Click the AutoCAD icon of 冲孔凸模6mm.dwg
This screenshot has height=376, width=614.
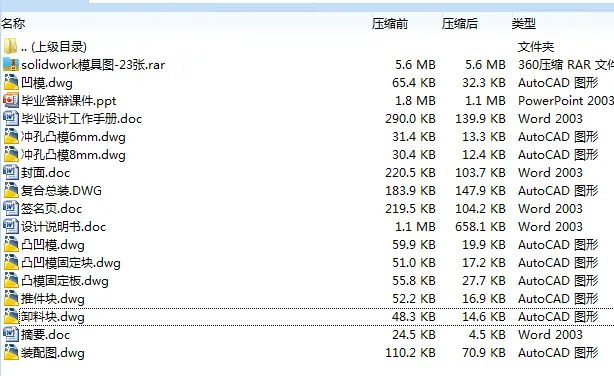[x=11, y=136]
